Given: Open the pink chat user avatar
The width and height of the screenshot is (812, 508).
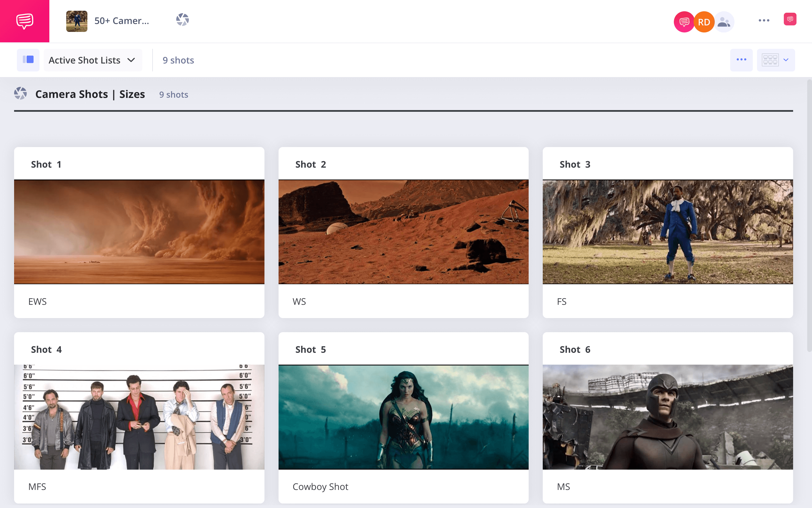Looking at the screenshot, I should pos(684,22).
